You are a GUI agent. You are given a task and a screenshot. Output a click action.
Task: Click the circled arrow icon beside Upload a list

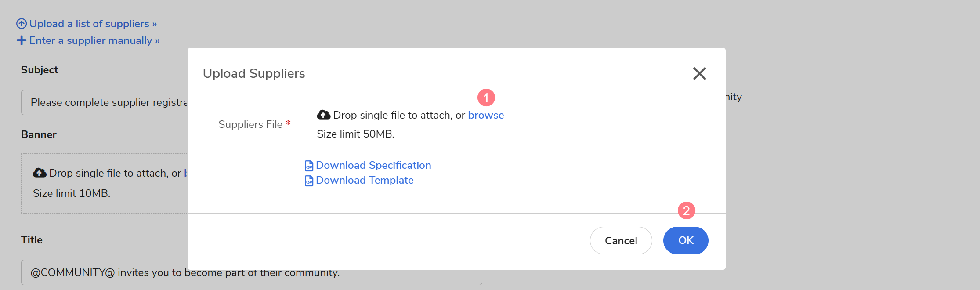coord(22,24)
